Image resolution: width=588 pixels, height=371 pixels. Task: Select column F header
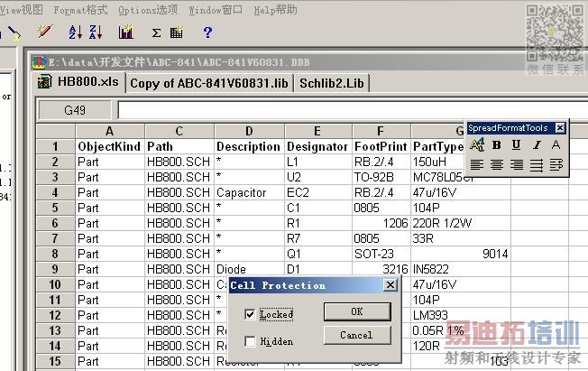point(381,131)
